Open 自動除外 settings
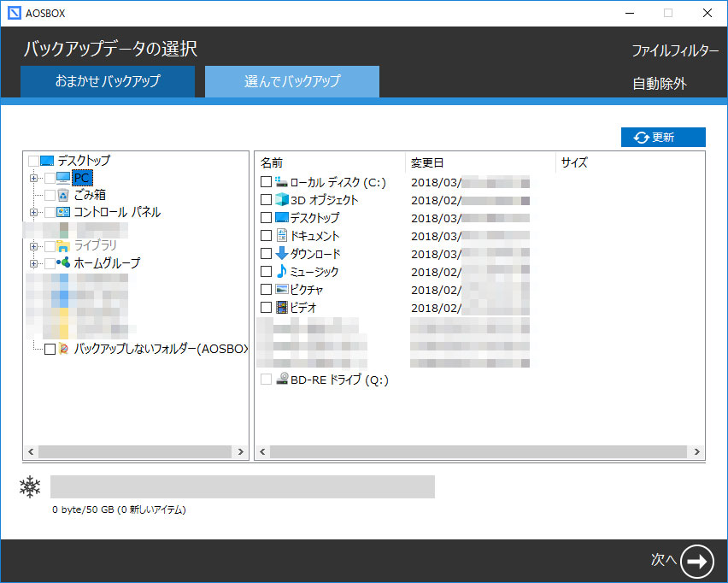The width and height of the screenshot is (728, 583). click(660, 84)
